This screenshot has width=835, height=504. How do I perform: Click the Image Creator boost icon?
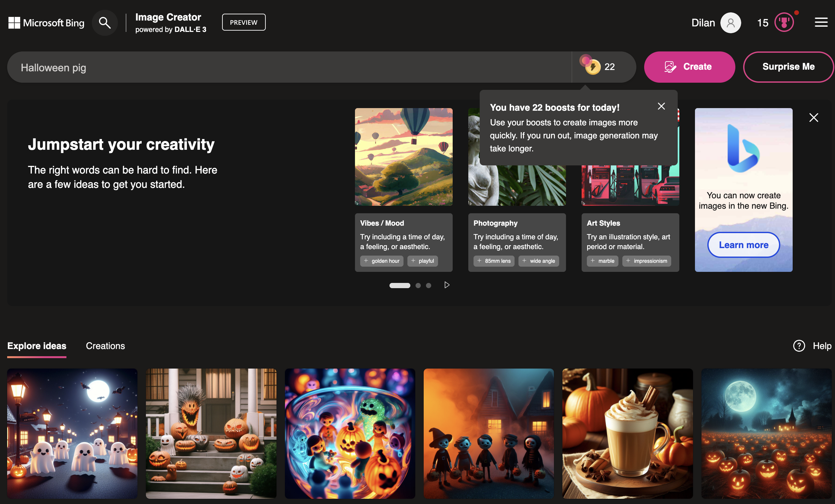pyautogui.click(x=592, y=67)
